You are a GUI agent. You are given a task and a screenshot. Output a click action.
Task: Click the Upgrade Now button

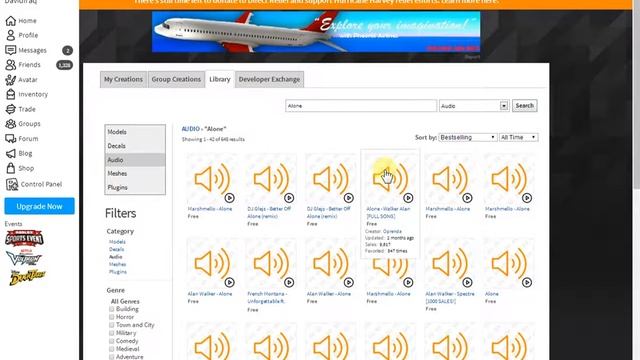click(40, 206)
